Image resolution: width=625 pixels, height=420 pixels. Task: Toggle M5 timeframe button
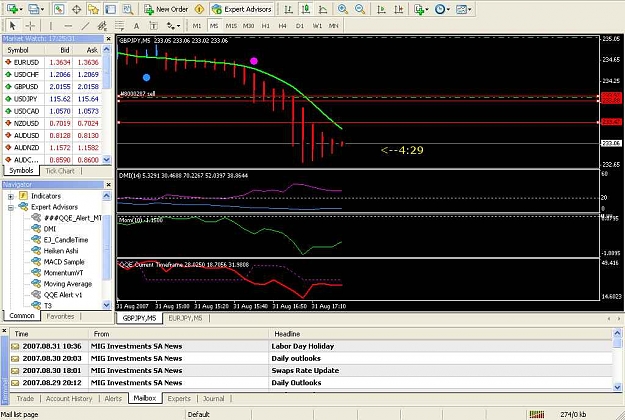click(x=214, y=26)
